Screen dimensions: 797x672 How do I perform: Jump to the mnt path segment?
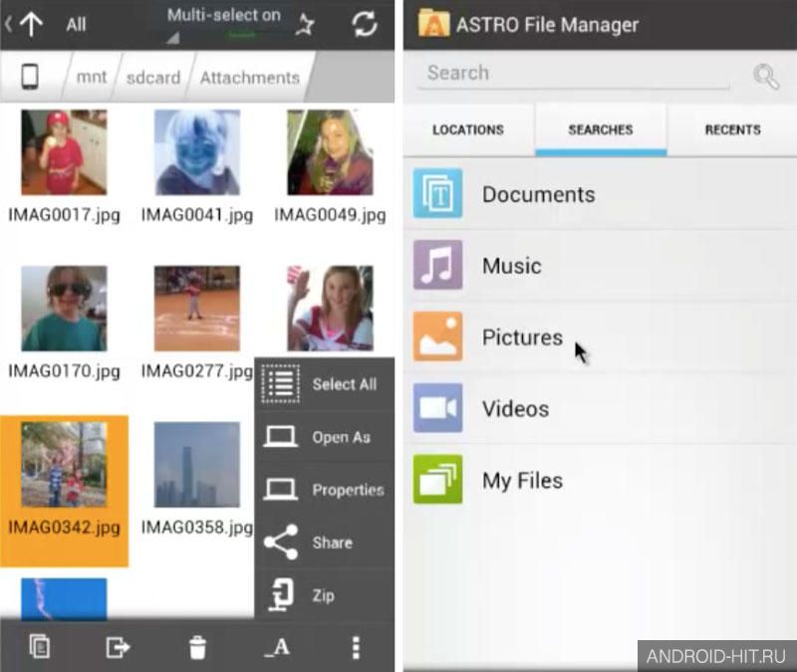(x=92, y=78)
